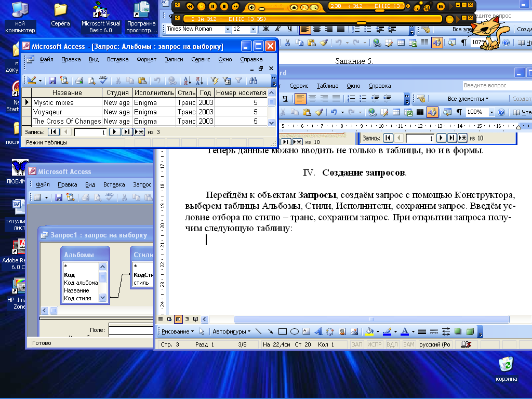
Task: Click Sort Ascending in the Альбомы query toolbar
Action: coord(187,81)
